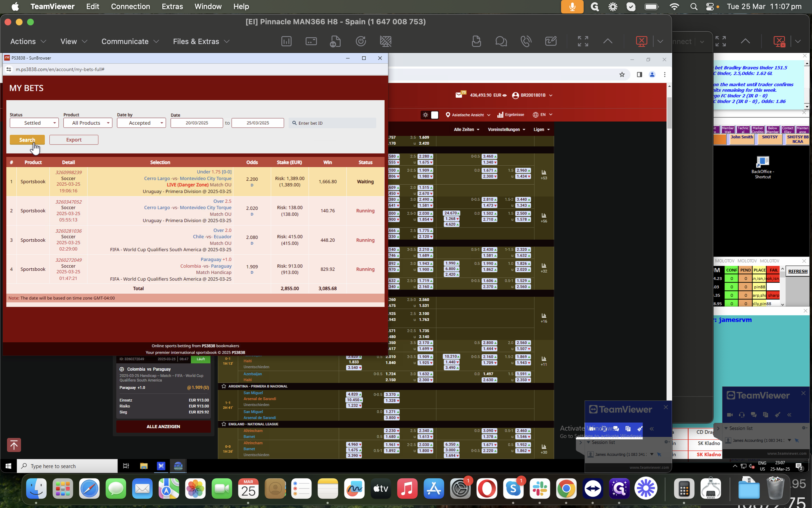Open EN language dropdown
Image resolution: width=812 pixels, height=508 pixels.
[x=542, y=115]
